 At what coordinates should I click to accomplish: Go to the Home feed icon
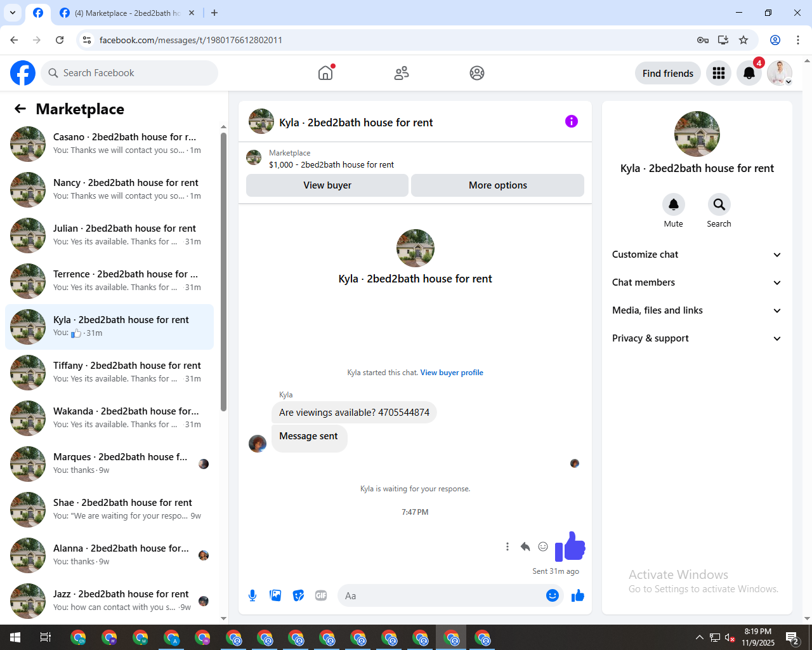(x=325, y=73)
